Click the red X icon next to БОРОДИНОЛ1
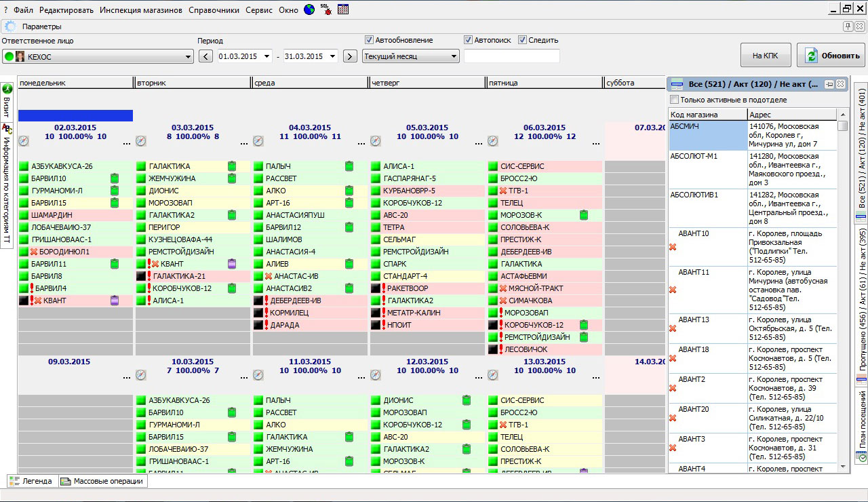 click(x=35, y=252)
